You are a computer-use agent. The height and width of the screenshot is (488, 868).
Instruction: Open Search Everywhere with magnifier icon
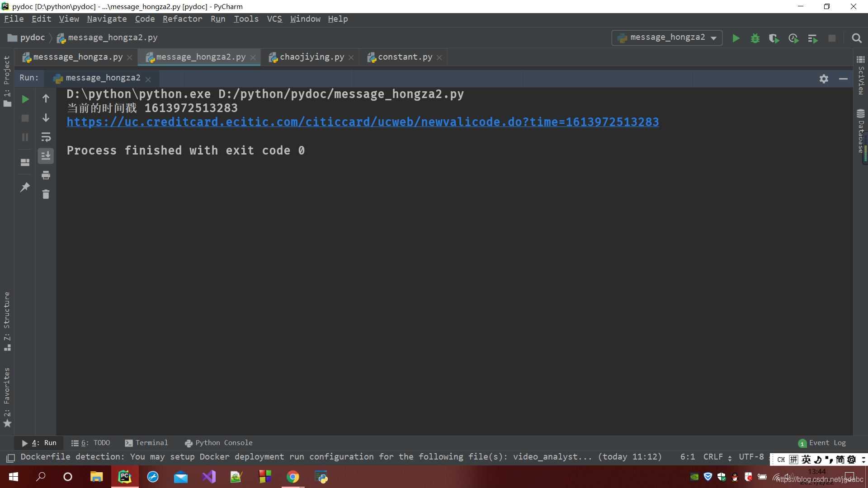click(857, 38)
